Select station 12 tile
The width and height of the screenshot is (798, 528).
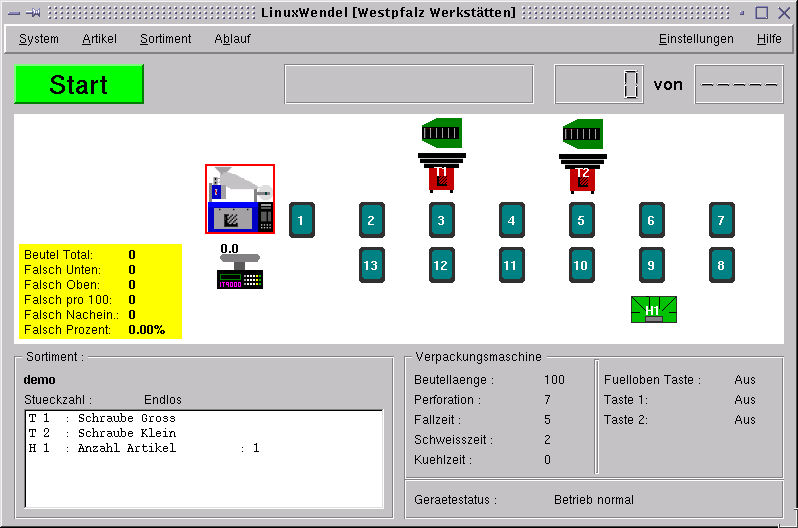[442, 265]
